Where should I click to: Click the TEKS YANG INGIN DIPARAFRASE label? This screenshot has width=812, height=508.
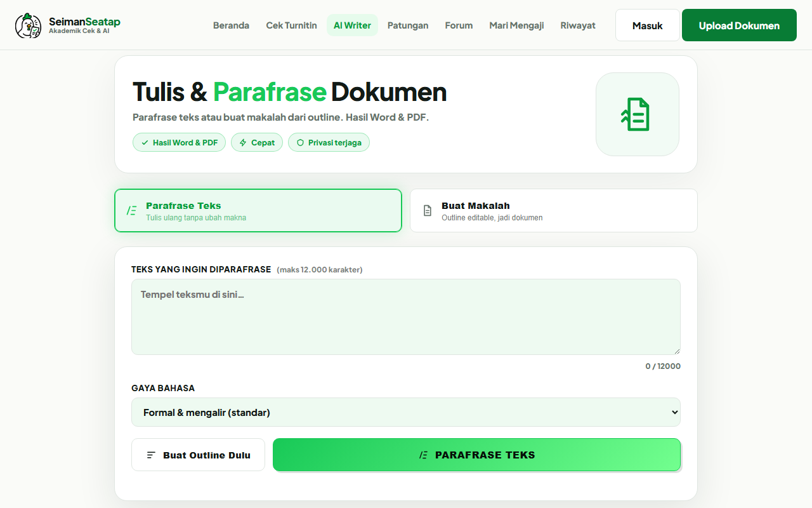coord(201,269)
